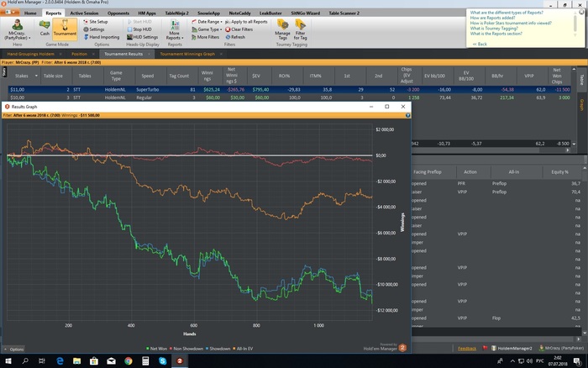
Task: Expand the Game Type dropdown
Action: tap(207, 29)
